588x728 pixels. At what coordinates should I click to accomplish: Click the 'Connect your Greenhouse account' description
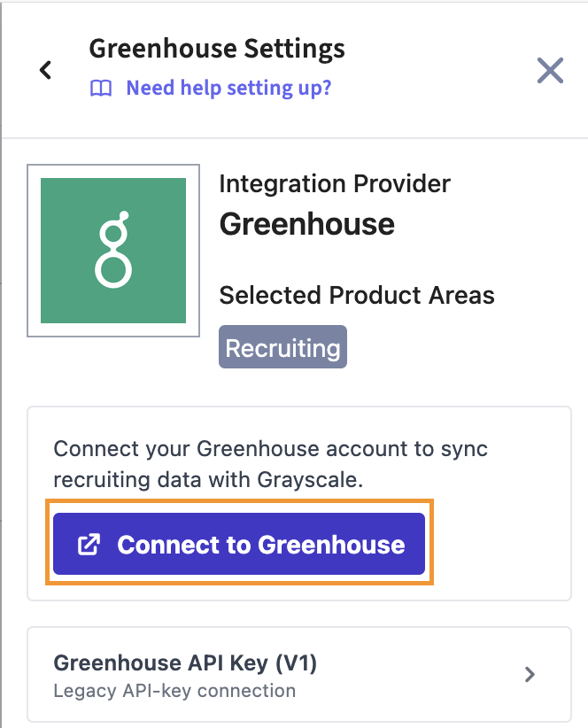271,464
